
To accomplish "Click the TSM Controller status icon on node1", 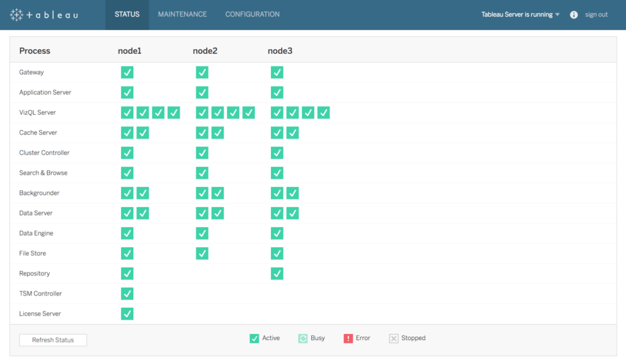I will [x=127, y=294].
